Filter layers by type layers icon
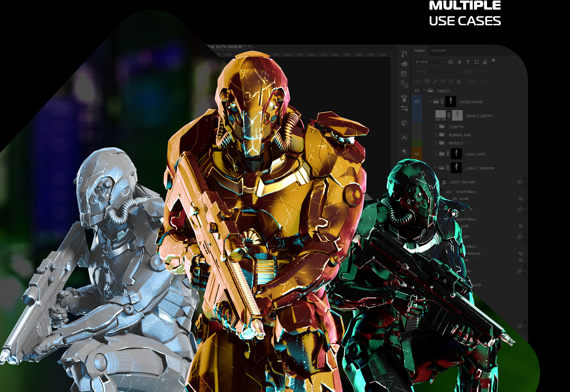The height and width of the screenshot is (392, 570). [x=468, y=62]
